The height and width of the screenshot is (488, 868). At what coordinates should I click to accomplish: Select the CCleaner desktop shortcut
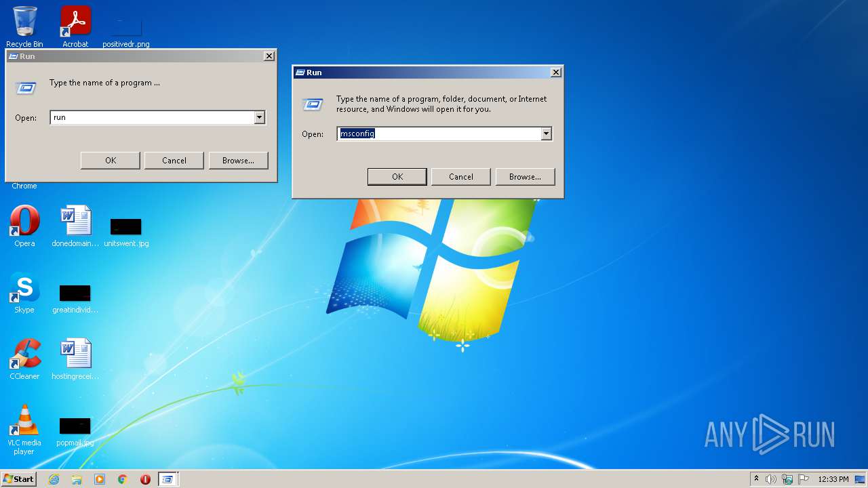(x=24, y=359)
